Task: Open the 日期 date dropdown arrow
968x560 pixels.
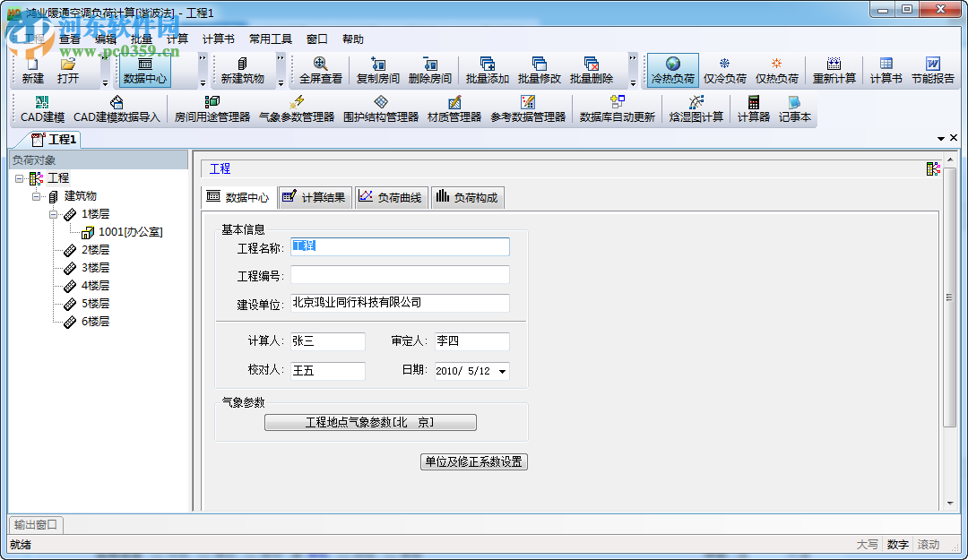Action: click(503, 371)
